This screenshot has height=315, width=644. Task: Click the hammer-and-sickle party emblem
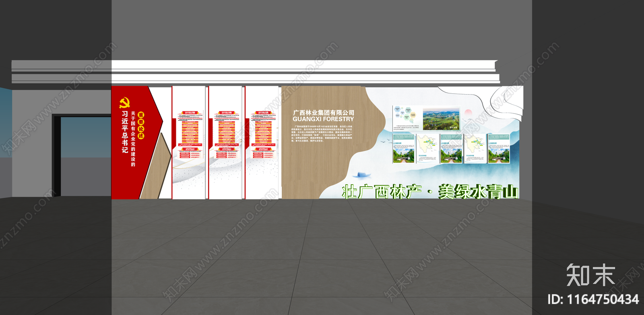tap(125, 103)
